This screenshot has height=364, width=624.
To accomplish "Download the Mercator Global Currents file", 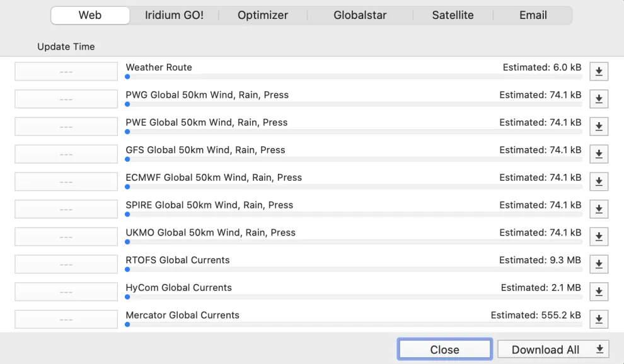I will click(598, 319).
